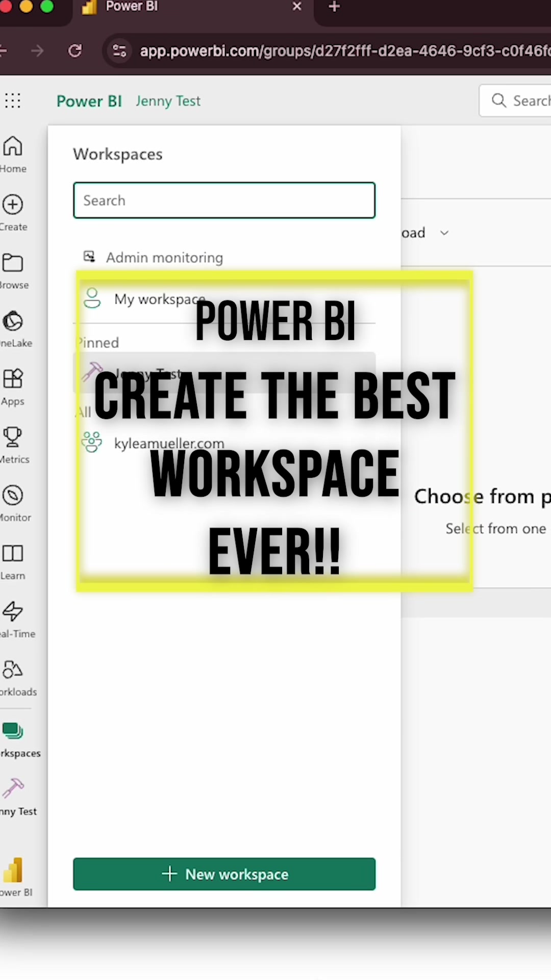Viewport: 551px width, 980px height.
Task: Open the Browse folder icon
Action: click(x=13, y=263)
